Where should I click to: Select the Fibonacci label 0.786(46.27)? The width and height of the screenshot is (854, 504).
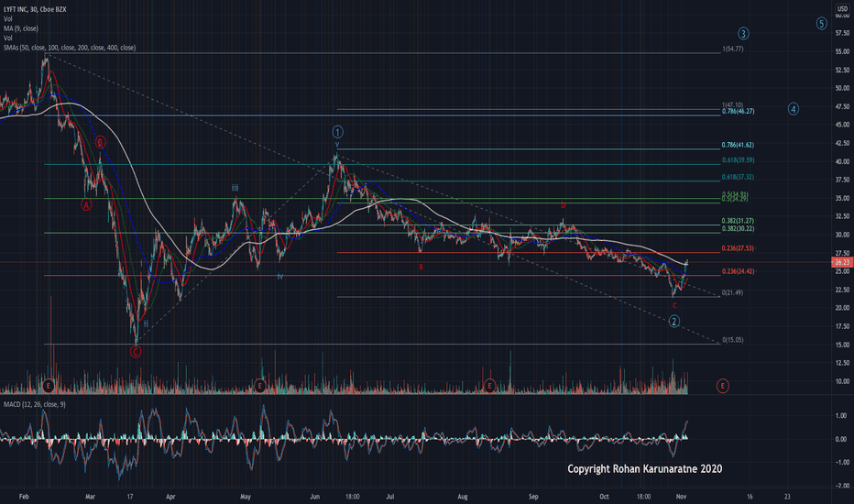pyautogui.click(x=738, y=111)
